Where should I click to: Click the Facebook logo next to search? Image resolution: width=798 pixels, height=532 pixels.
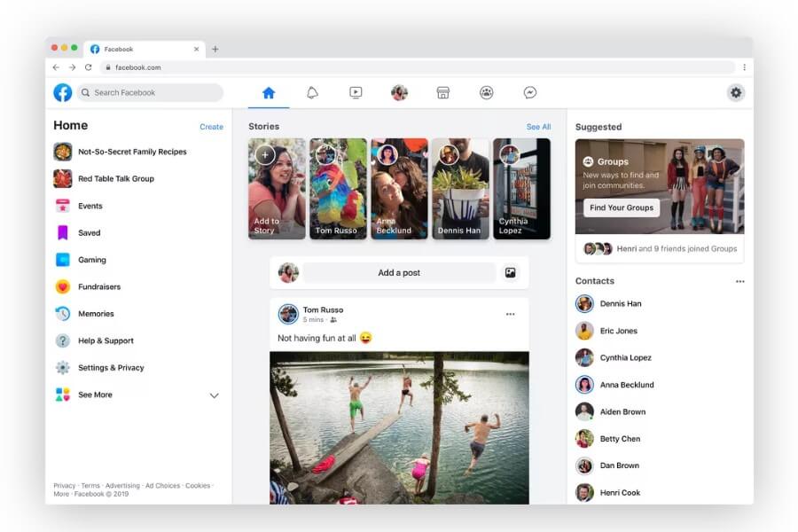coord(63,92)
